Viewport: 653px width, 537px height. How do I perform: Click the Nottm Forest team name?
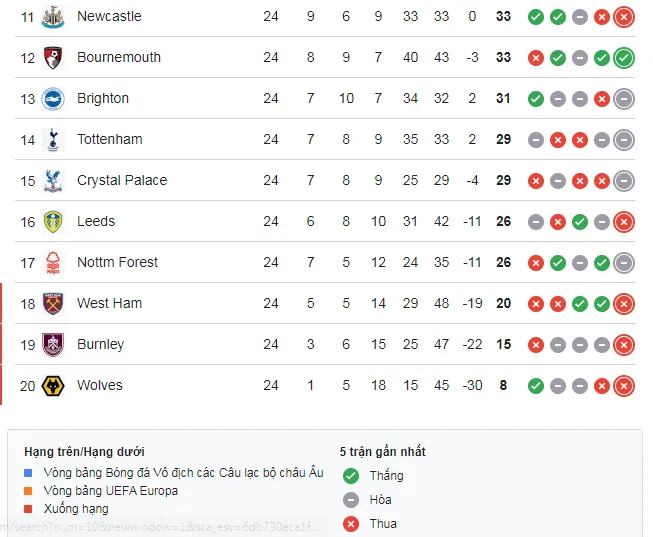pyautogui.click(x=118, y=263)
